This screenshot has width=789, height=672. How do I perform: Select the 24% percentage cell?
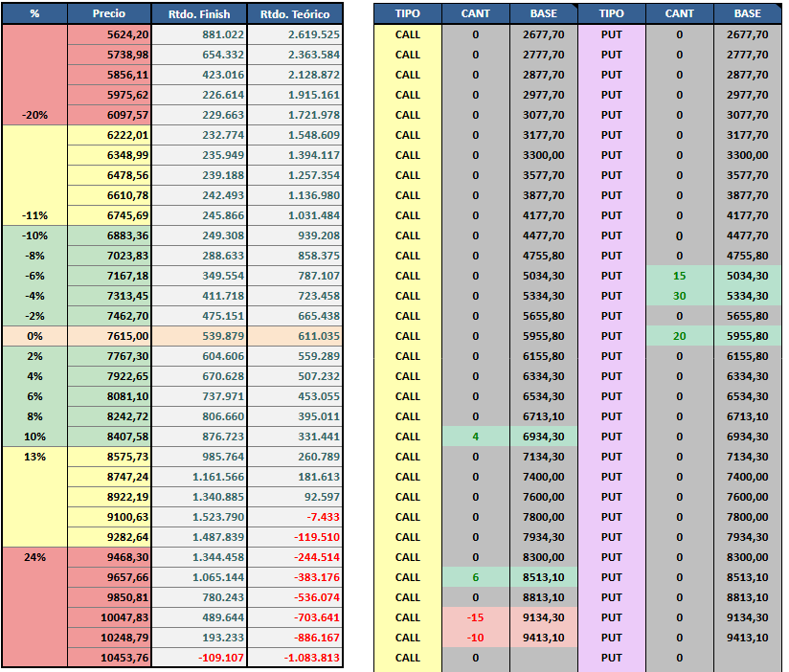pyautogui.click(x=34, y=557)
